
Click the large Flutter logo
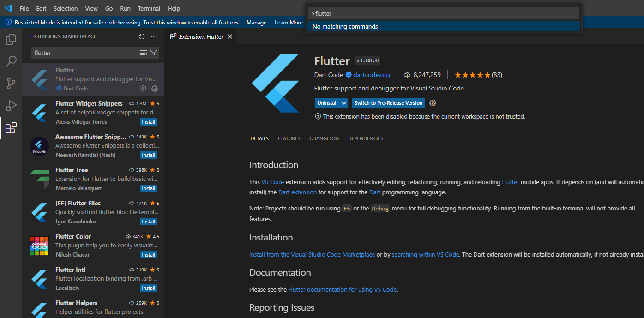click(x=276, y=83)
